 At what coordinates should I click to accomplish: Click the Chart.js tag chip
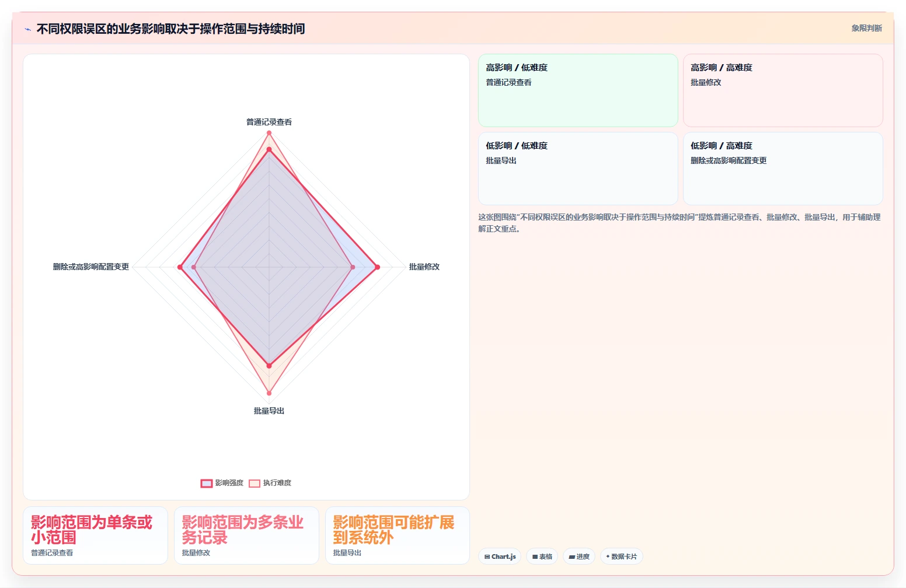500,556
